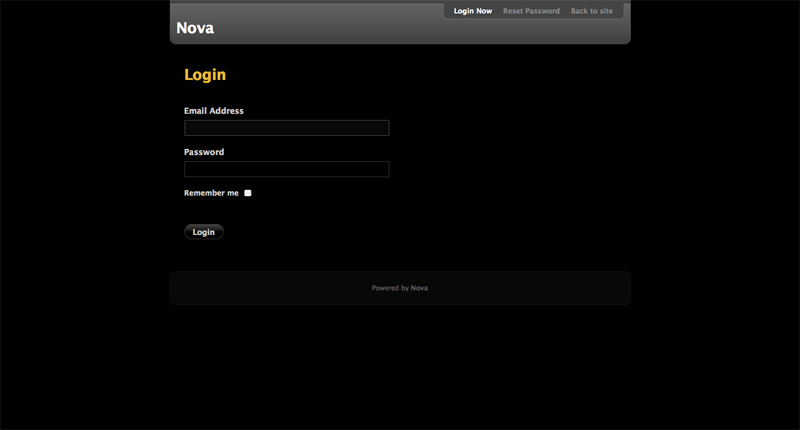Click the Password field label
The height and width of the screenshot is (430, 800).
(x=204, y=152)
